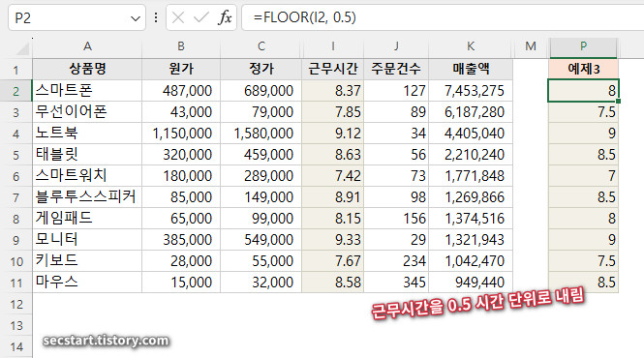Select the 모니터 cell

coord(87,240)
